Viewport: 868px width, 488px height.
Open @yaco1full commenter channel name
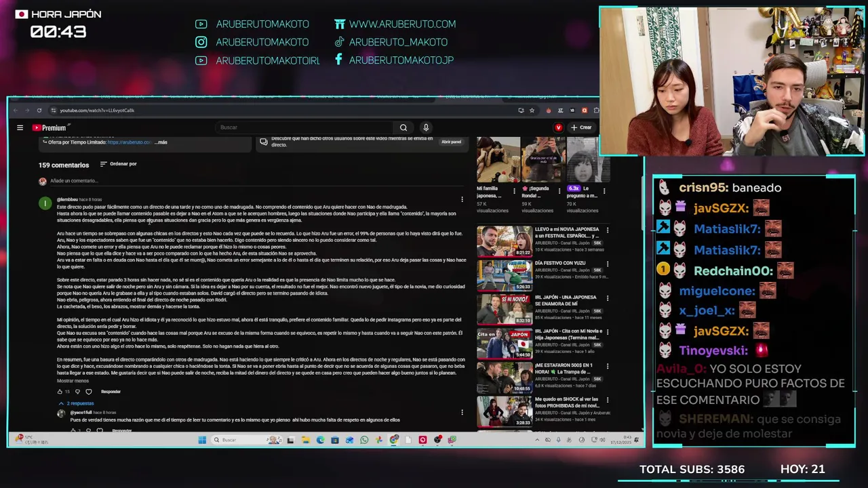[81, 412]
